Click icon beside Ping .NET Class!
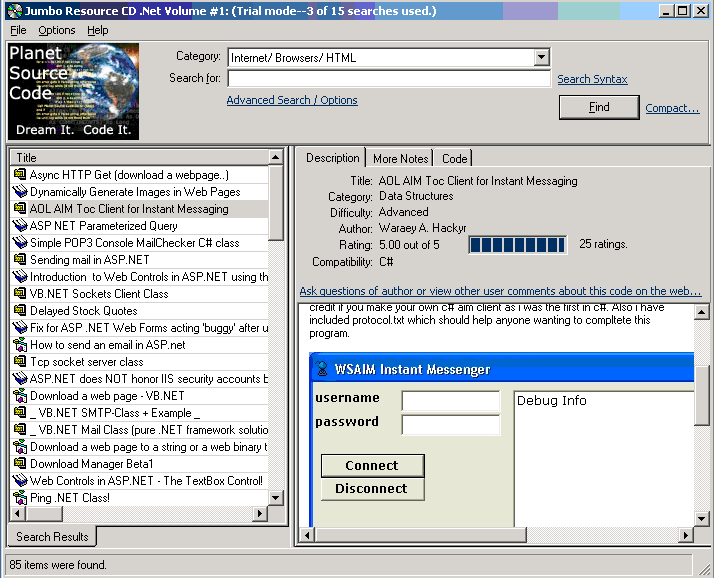This screenshot has width=714, height=578. click(20, 497)
